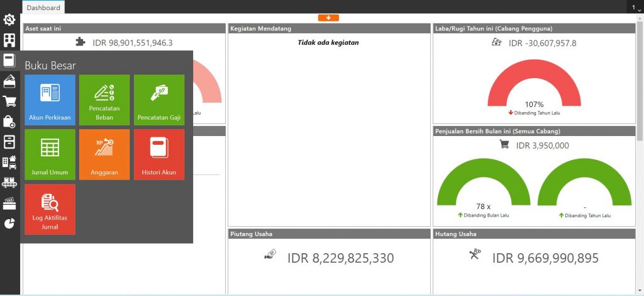Click the settings gear sidebar icon
Screen dimensions: 644x296
pyautogui.click(x=9, y=20)
